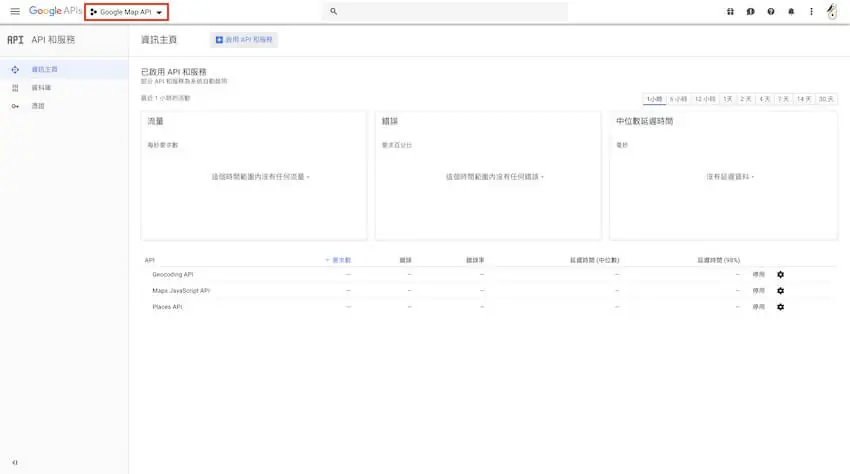
Task: Click the 已啟用 API 和服務 heading
Action: pyautogui.click(x=174, y=72)
